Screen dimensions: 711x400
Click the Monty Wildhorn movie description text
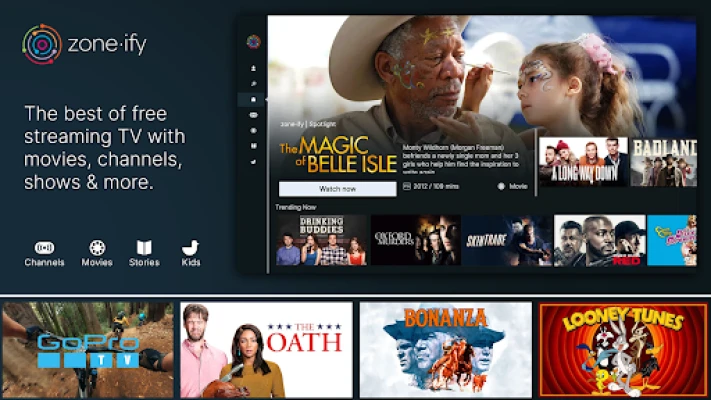pyautogui.click(x=461, y=160)
